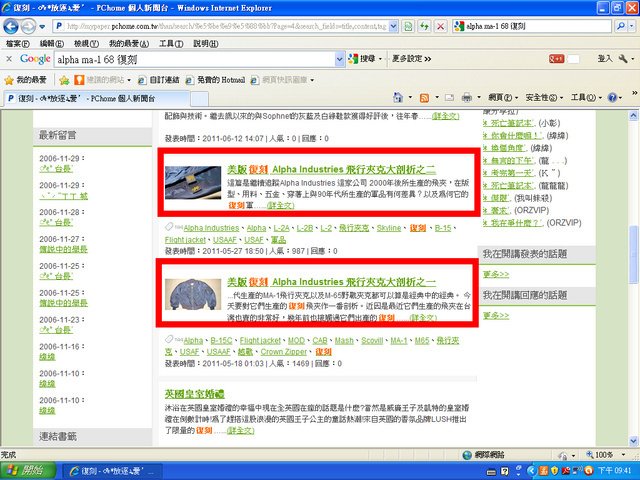Click the Home page icon
Image resolution: width=640 pixels, height=480 pixels.
(398, 98)
